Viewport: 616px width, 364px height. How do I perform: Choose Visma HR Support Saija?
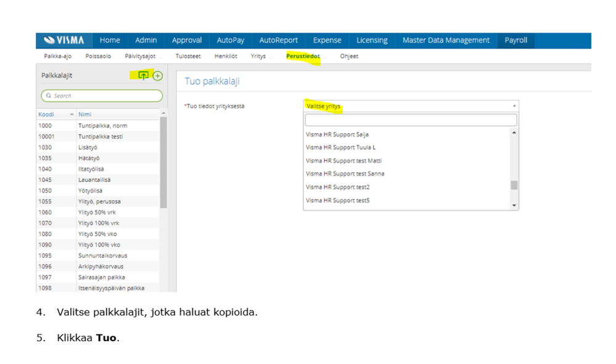(x=407, y=134)
